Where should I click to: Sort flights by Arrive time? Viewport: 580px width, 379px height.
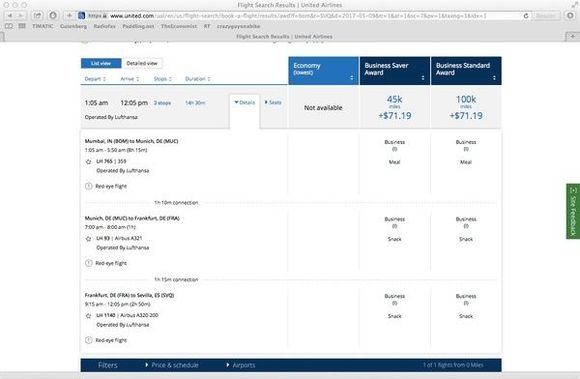pos(130,79)
